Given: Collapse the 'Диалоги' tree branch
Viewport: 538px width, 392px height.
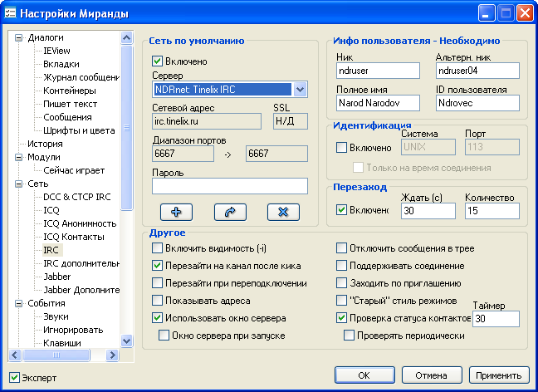Looking at the screenshot, I should 20,37.
